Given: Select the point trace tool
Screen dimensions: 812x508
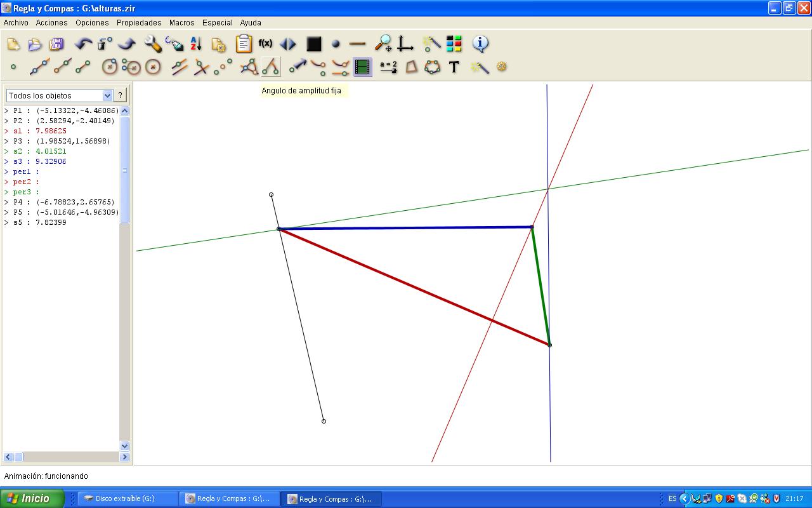Looking at the screenshot, I should tap(319, 67).
